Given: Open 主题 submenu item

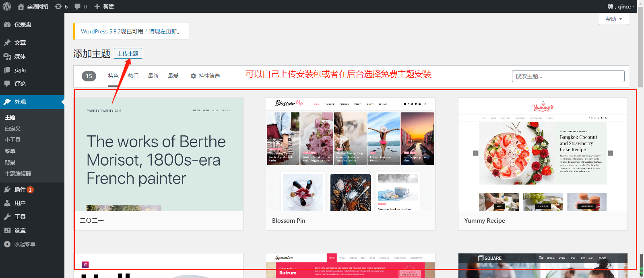Looking at the screenshot, I should (10, 117).
